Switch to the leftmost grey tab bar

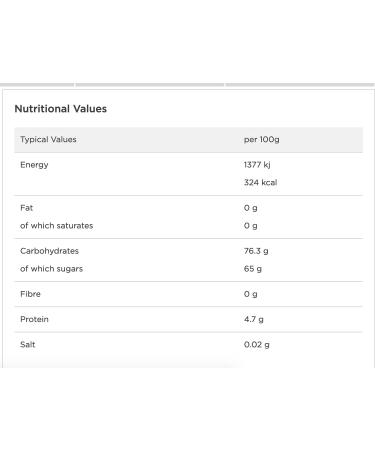point(37,85)
